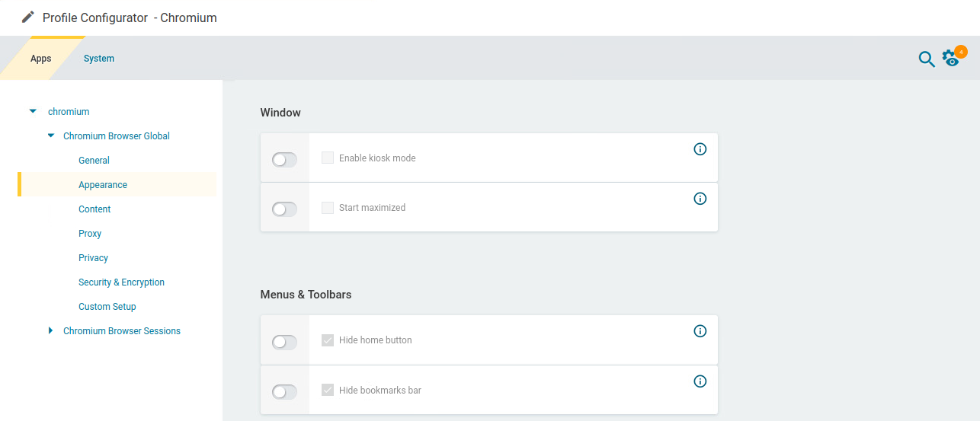Toggle the Start maximized switch
This screenshot has width=980, height=421.
[x=284, y=209]
